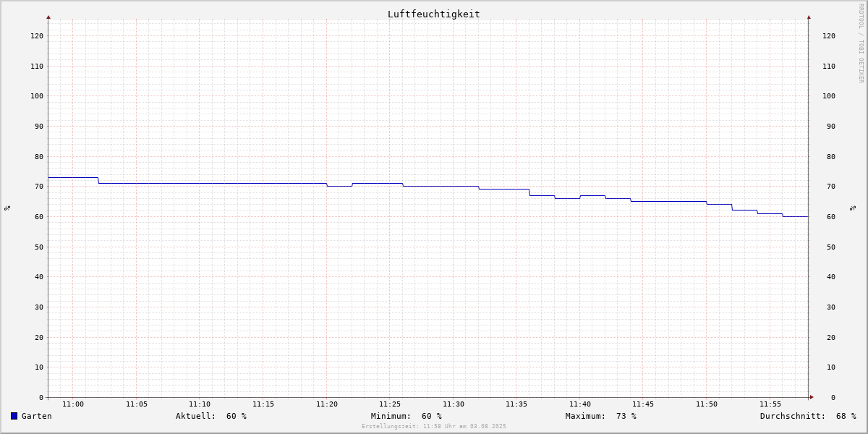Click the 11:10 time axis label

(200, 404)
